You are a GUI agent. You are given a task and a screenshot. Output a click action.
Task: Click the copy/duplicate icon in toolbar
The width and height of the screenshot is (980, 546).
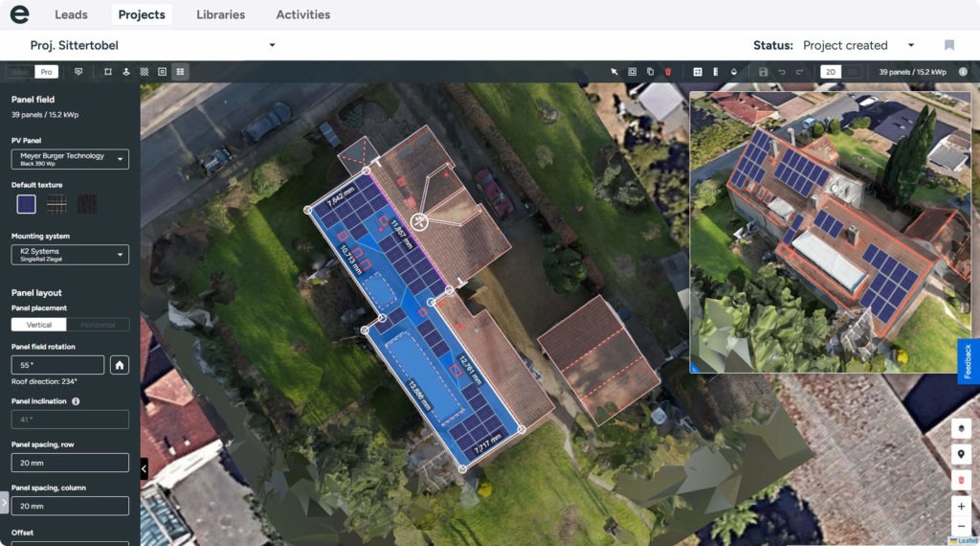click(650, 72)
